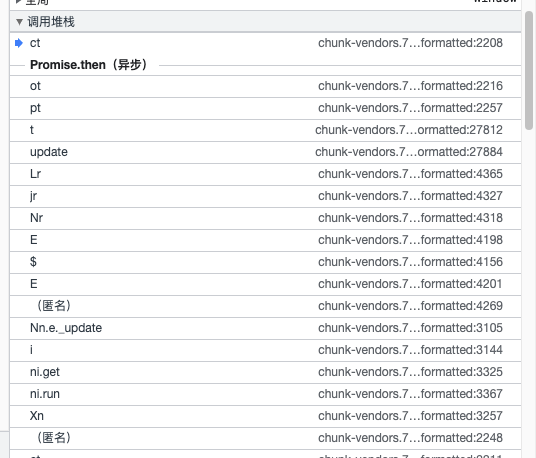Image resolution: width=536 pixels, height=458 pixels.
Task: Select the ni.run call stack frame
Action: (265, 394)
